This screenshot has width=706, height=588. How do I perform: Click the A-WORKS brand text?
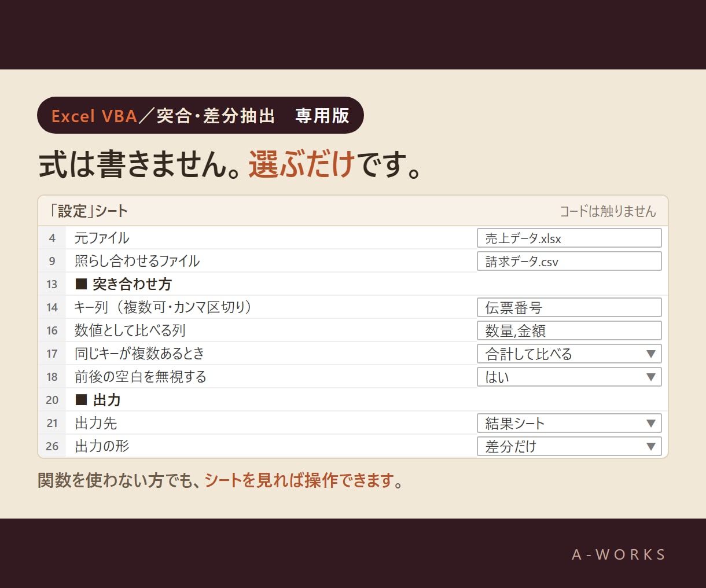coord(619,554)
